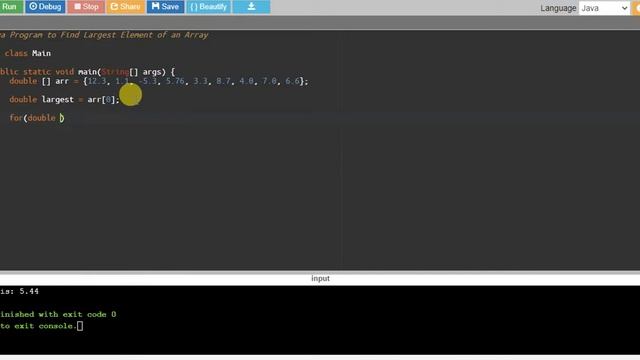Click the value 5.76 in array
This screenshot has width=640, height=360.
175,81
